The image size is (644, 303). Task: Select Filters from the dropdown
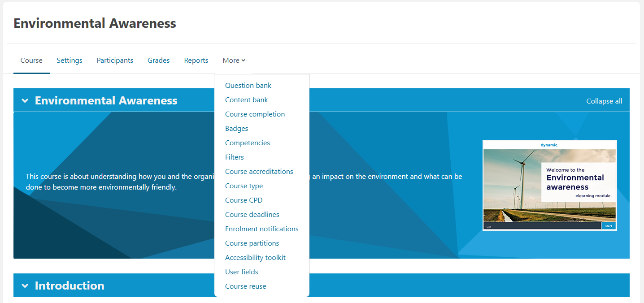pos(235,157)
